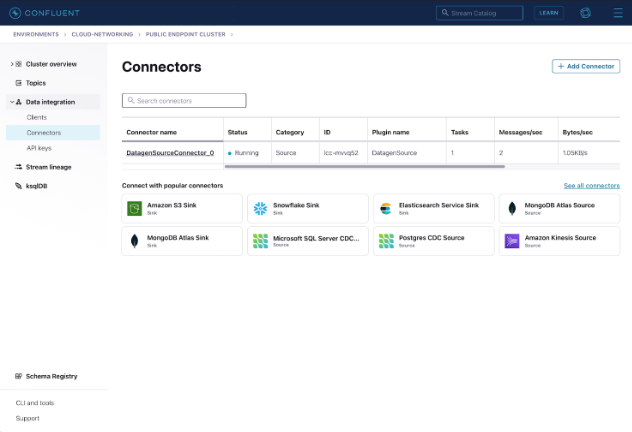Viewport: 632px width, 432px height.
Task: Select the Elasticsearch Service Sink card title
Action: [x=439, y=205]
